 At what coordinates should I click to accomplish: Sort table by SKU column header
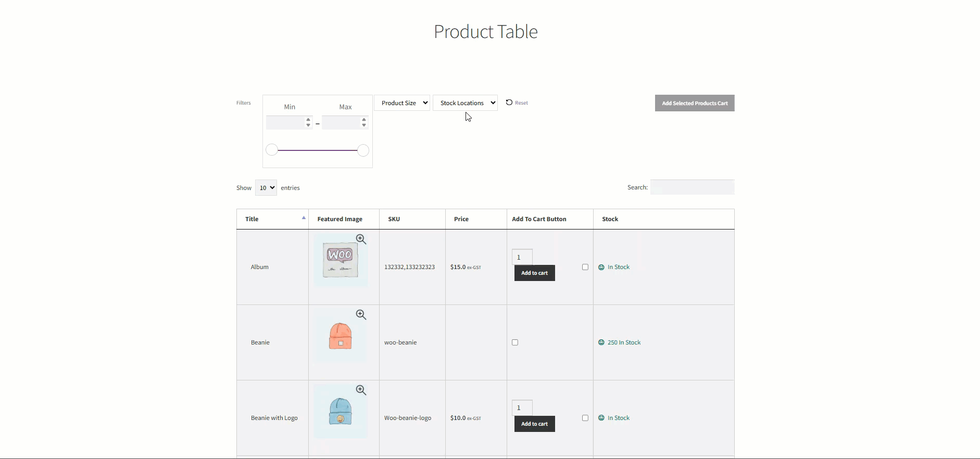point(394,219)
